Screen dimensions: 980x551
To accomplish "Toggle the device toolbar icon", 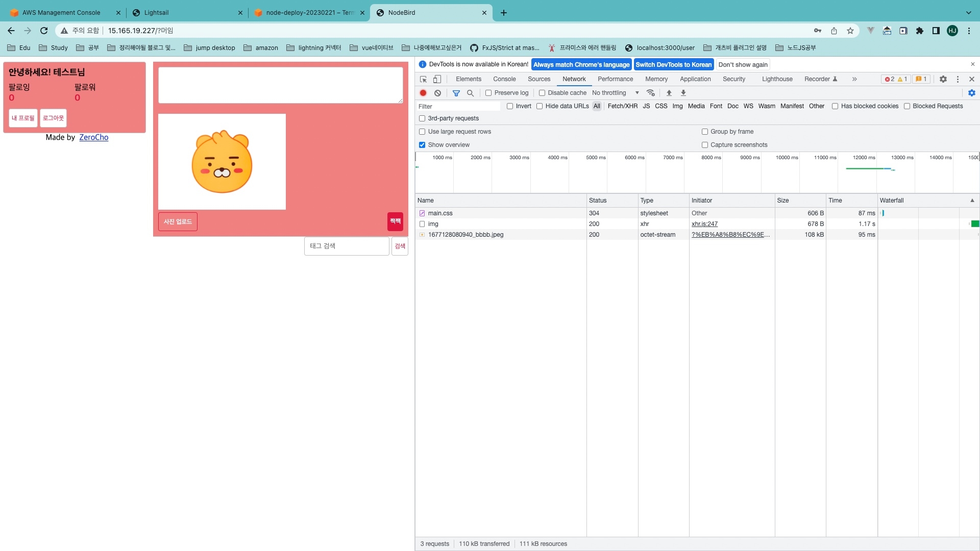I will pyautogui.click(x=437, y=79).
